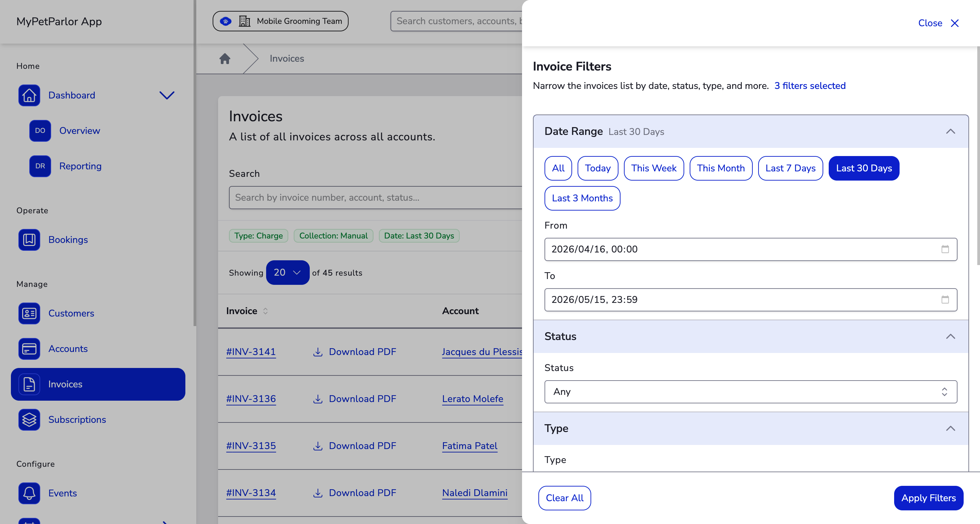Click the Bookings bookmark icon

[29, 240]
